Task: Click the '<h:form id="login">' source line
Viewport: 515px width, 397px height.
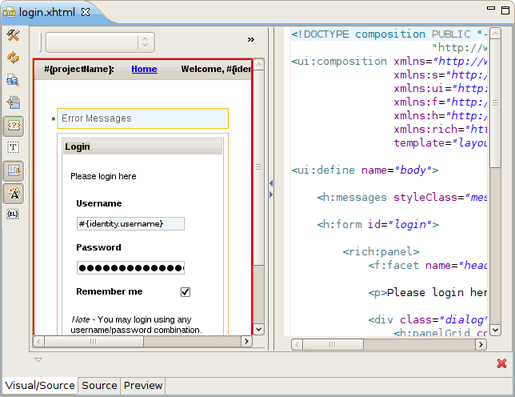Action: (x=378, y=224)
